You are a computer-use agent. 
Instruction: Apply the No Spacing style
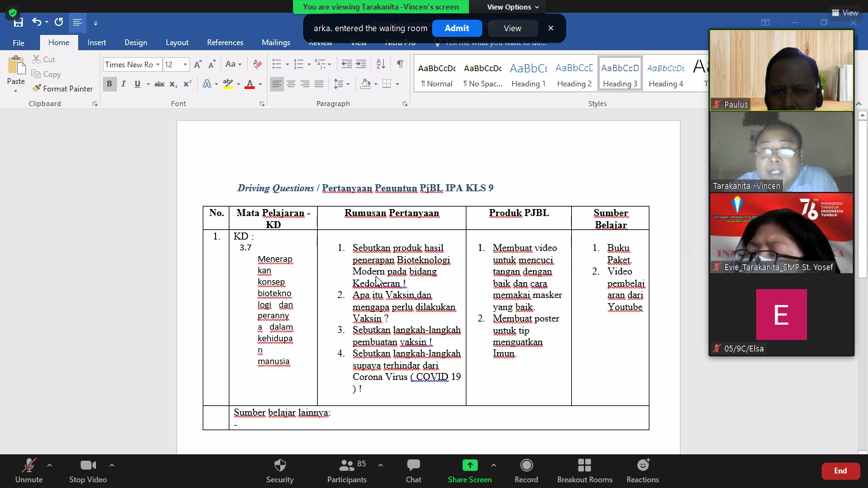click(x=482, y=74)
